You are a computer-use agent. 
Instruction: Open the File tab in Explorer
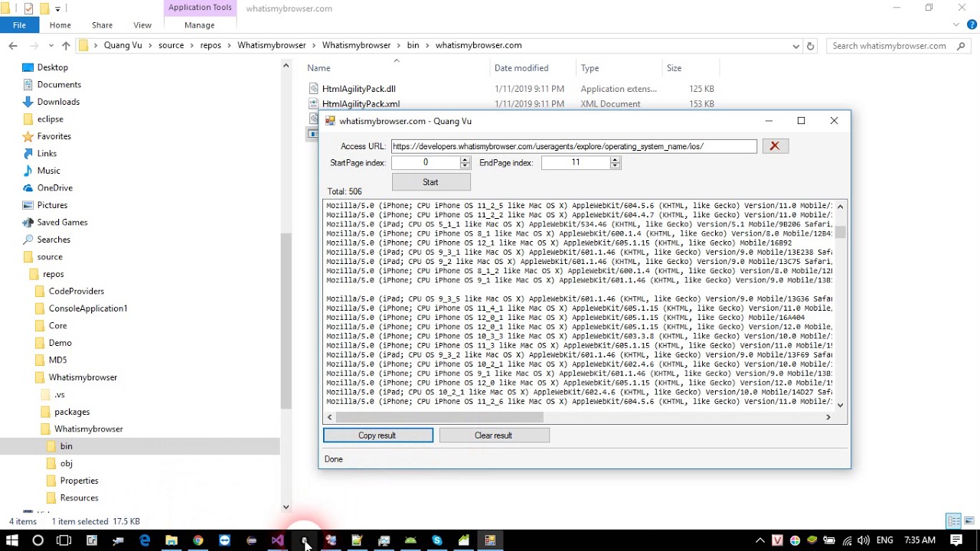pyautogui.click(x=19, y=25)
